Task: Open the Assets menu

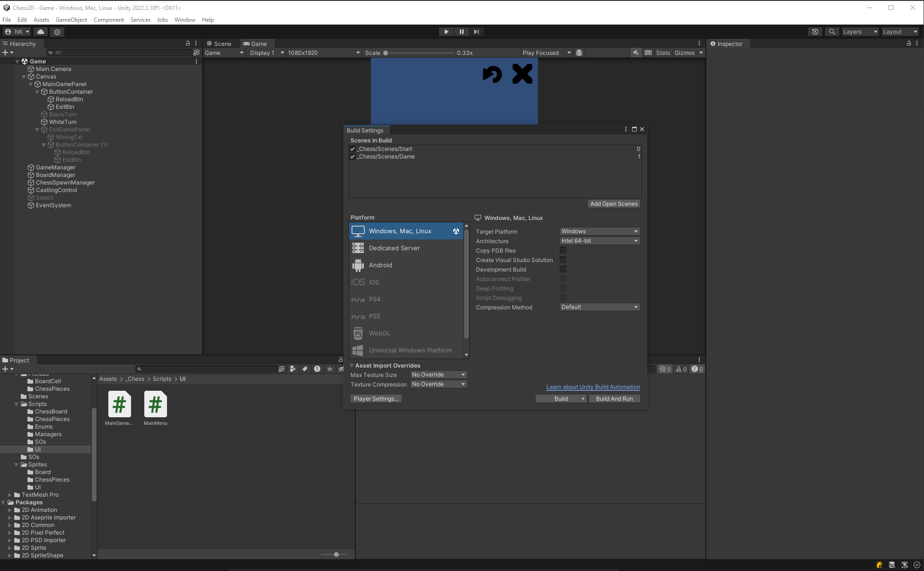Action: click(x=41, y=20)
